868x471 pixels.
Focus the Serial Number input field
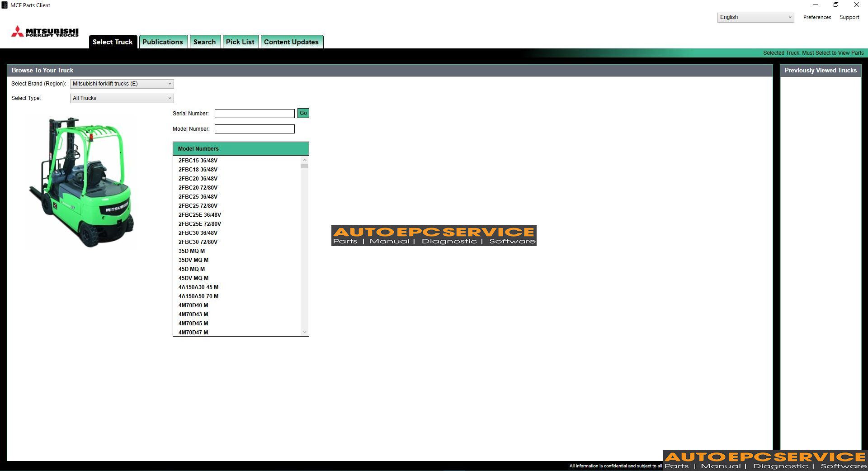[255, 114]
